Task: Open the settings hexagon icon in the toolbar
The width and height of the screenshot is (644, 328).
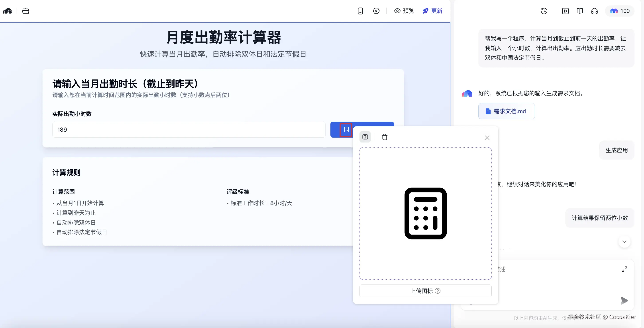Action: 376,11
